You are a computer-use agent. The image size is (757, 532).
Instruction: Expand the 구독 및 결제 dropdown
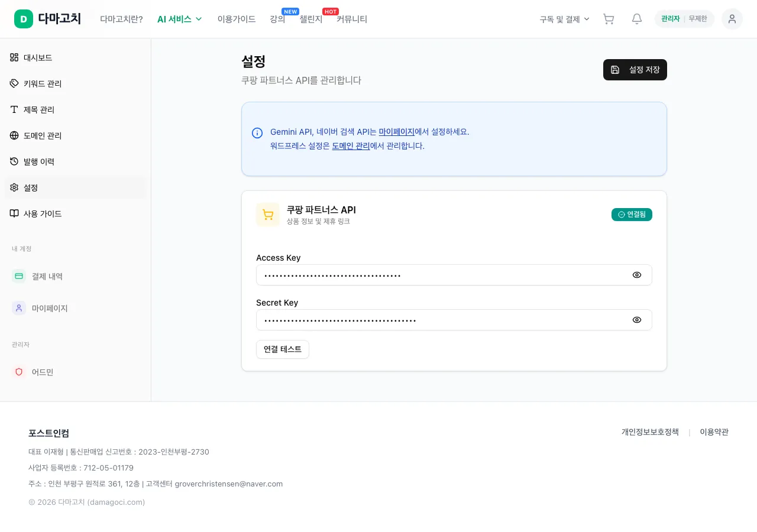565,19
